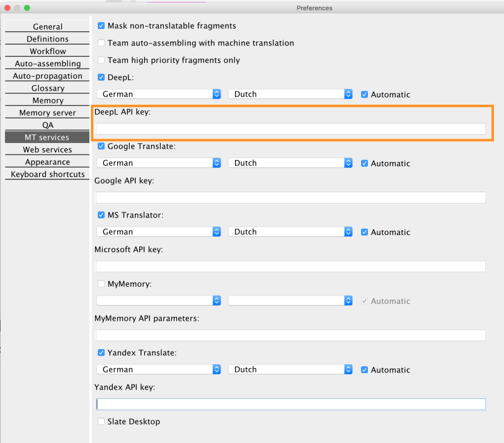
Task: Enable the Slate Desktop checkbox
Action: click(101, 421)
